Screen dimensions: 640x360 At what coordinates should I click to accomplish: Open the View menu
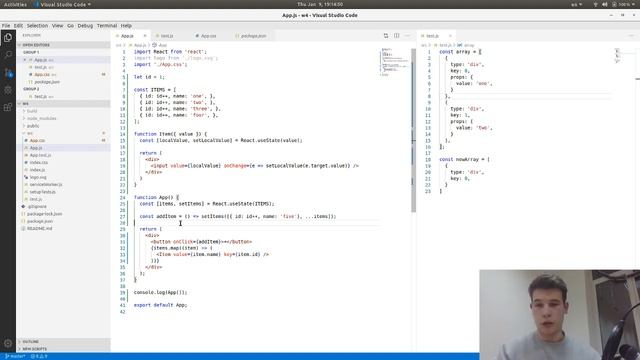pyautogui.click(x=57, y=26)
